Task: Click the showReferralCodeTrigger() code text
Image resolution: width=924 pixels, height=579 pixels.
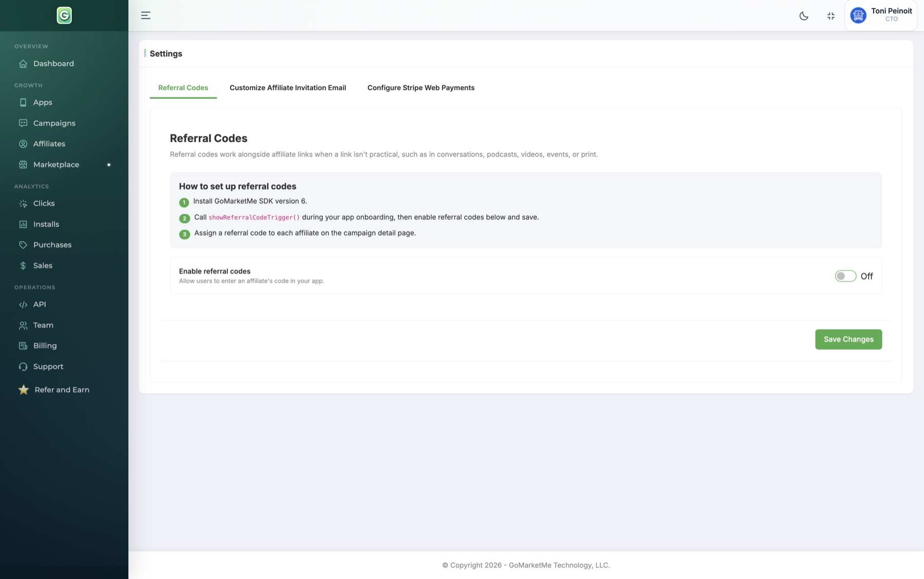Action: click(x=254, y=218)
